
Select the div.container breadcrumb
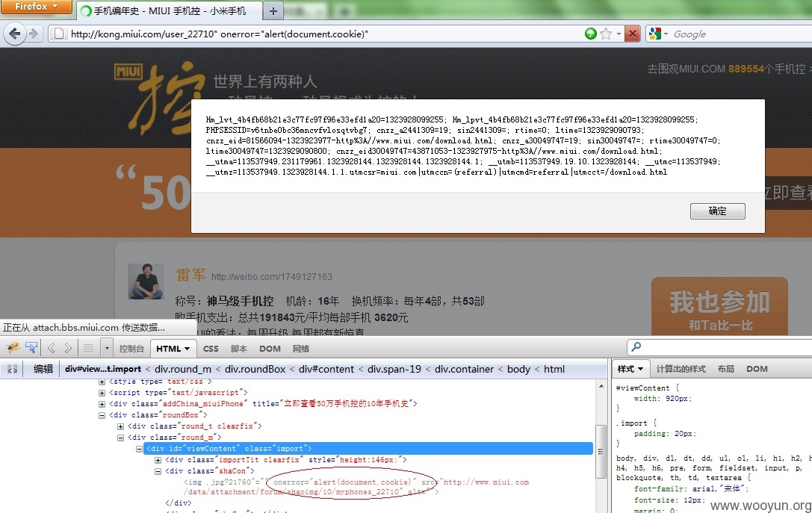[x=464, y=369]
